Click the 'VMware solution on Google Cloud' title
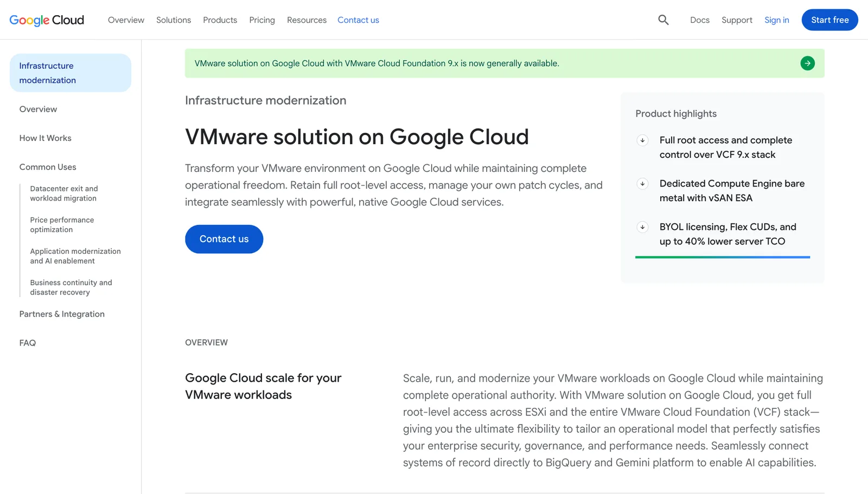 click(357, 137)
